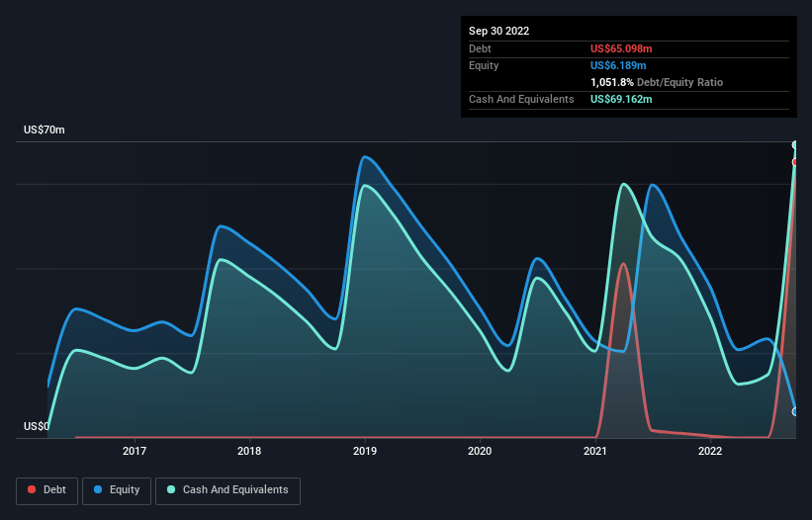
Task: Select the 2019 x-axis label
Action: [x=365, y=451]
